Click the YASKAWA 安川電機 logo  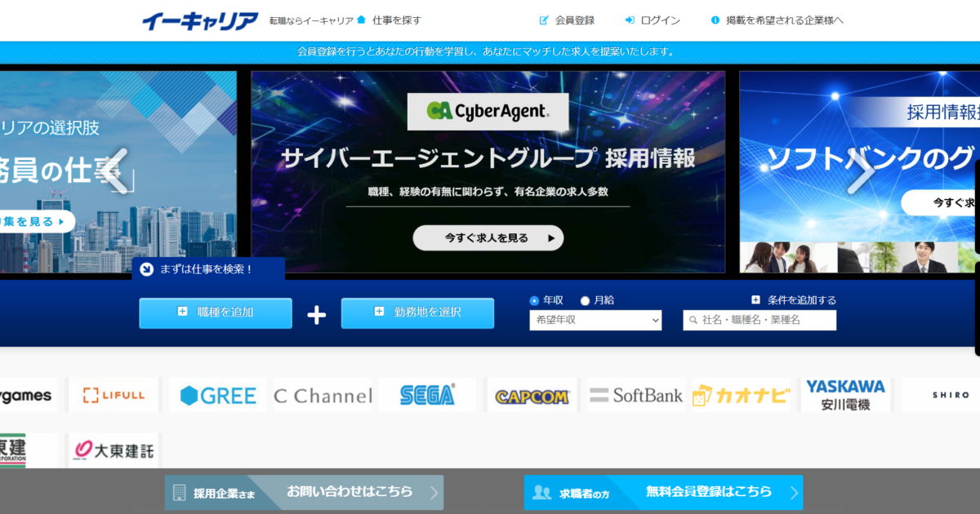pos(845,395)
